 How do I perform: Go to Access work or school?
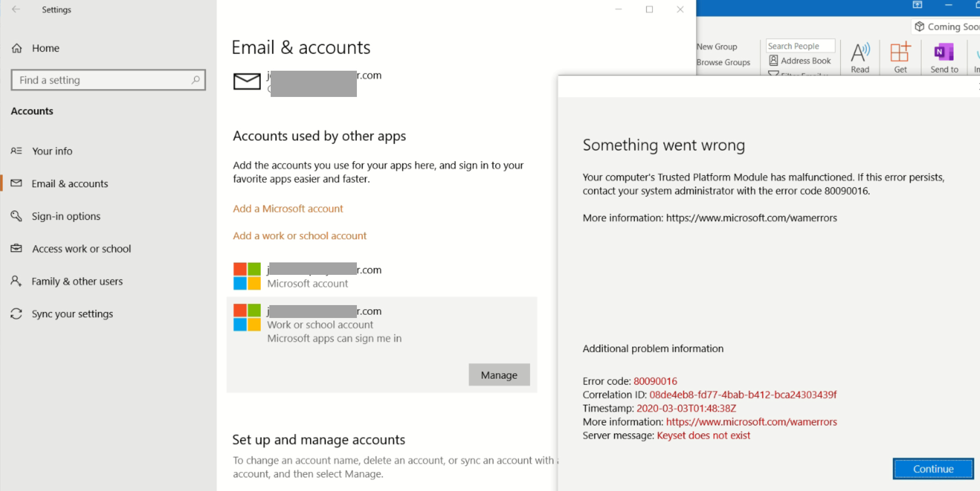click(x=81, y=249)
